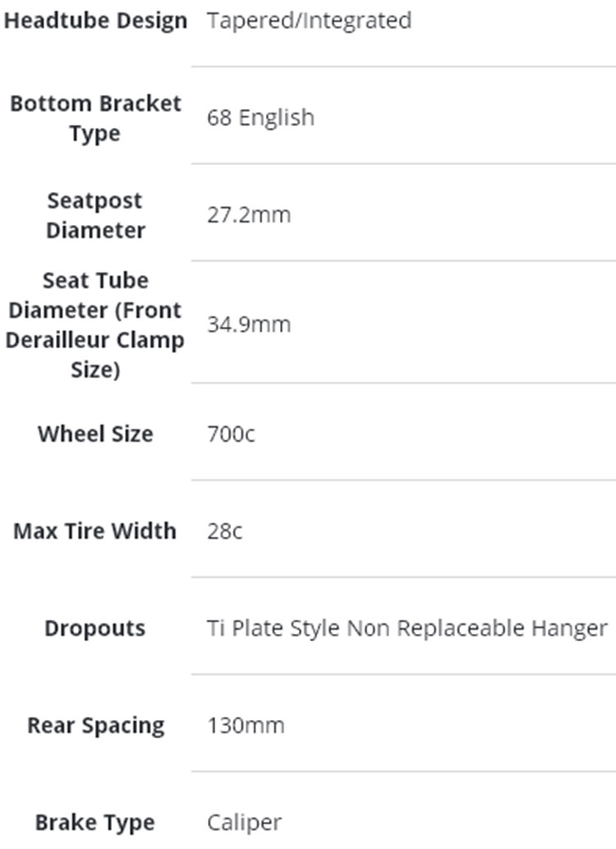Viewport: 616px width, 849px height.
Task: Select the Caliper brake type value
Action: (244, 823)
